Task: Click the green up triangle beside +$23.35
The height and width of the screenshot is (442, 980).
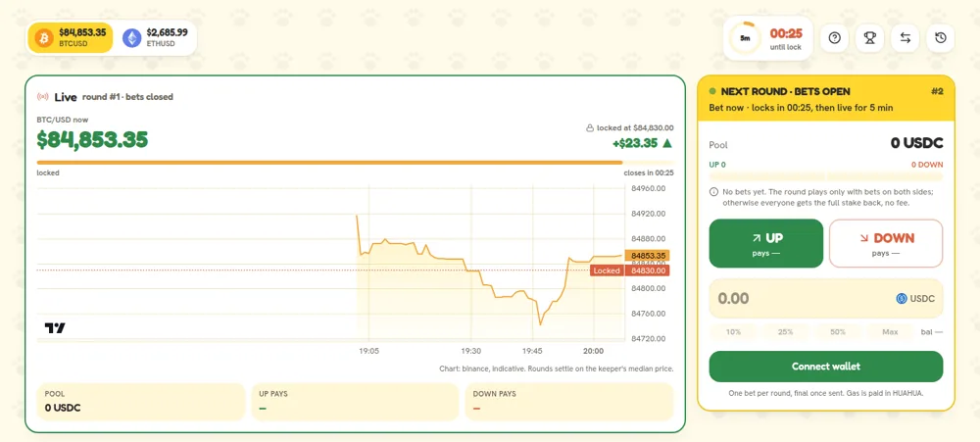Action: tap(667, 143)
